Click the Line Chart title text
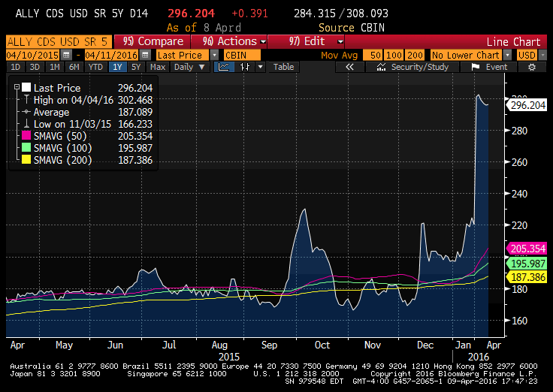553x392 pixels. tap(513, 41)
